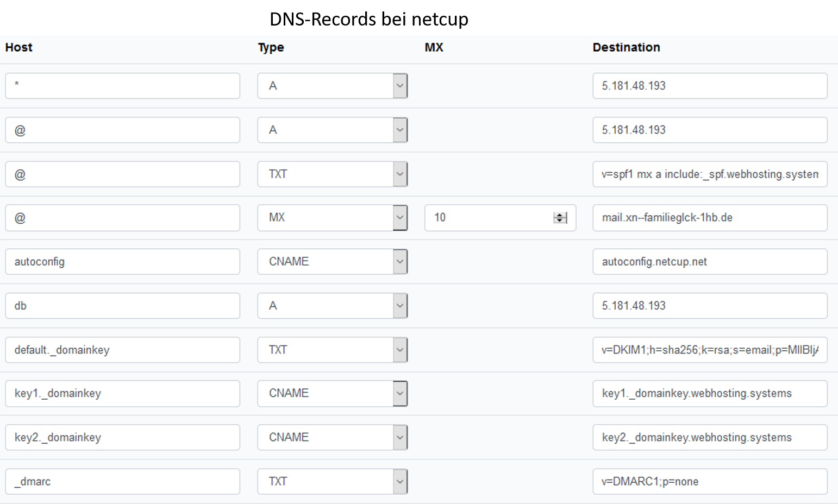838x504 pixels.
Task: Focus the key2._domainkey.webhosting.systems destination field
Action: 710,438
